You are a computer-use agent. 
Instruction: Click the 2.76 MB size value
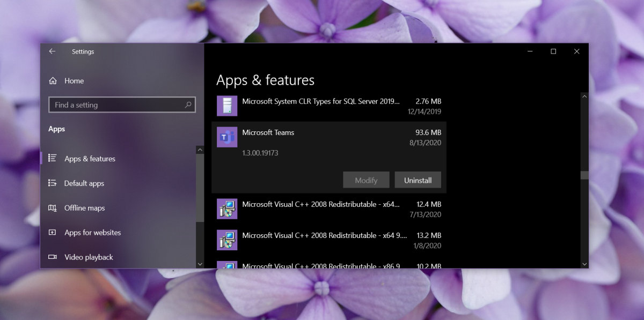428,101
